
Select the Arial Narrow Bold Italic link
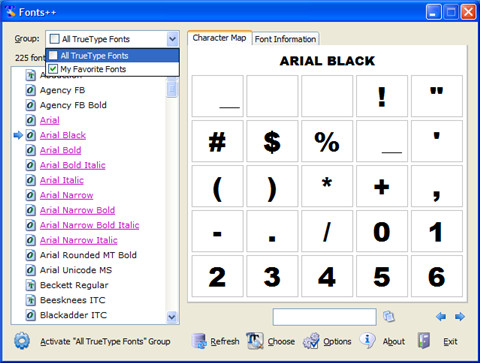(89, 225)
